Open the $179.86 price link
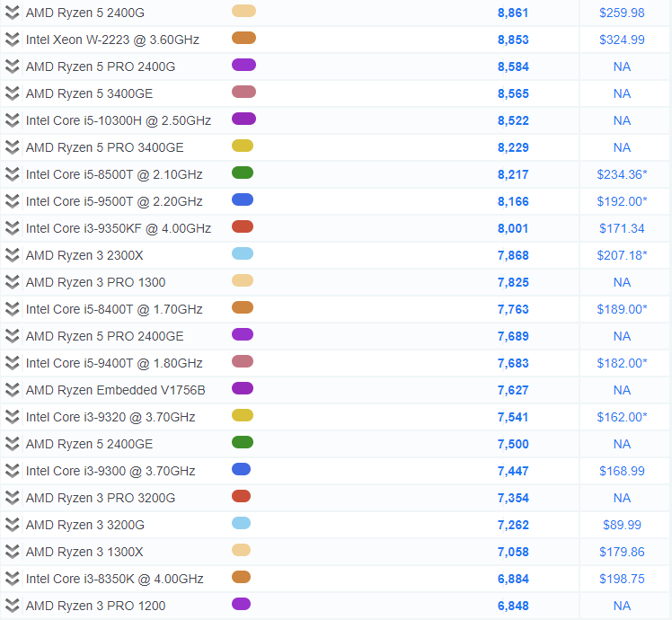Image resolution: width=672 pixels, height=620 pixels. (x=622, y=552)
